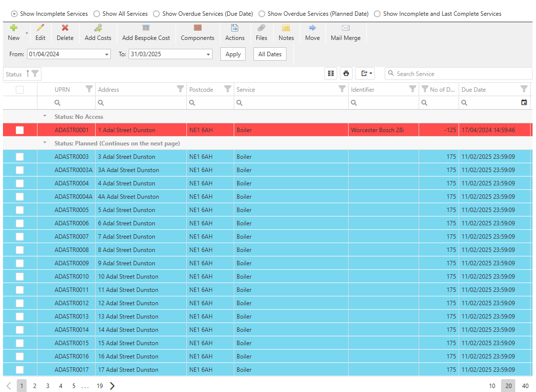This screenshot has width=536, height=392.
Task: Open the Address column filter icon
Action: [x=180, y=89]
